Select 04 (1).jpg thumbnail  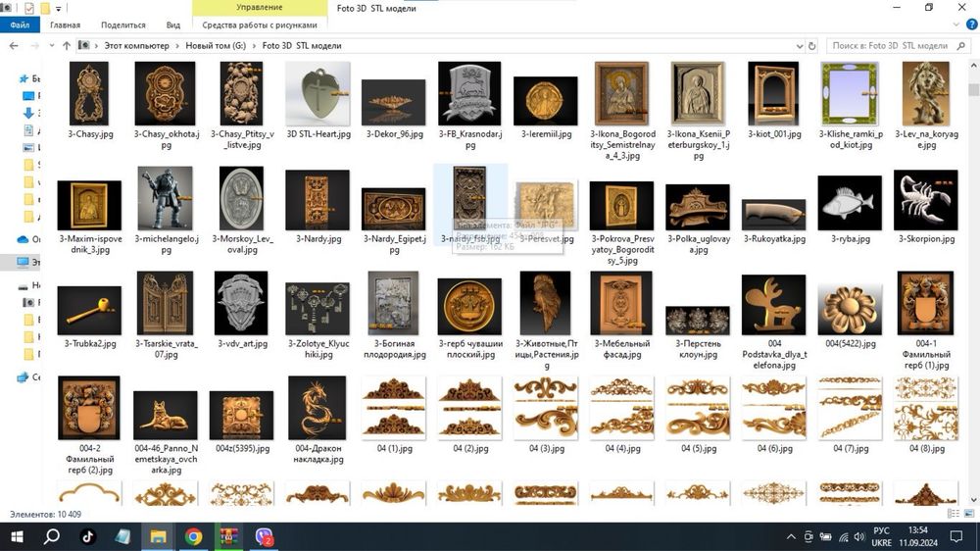tap(394, 408)
